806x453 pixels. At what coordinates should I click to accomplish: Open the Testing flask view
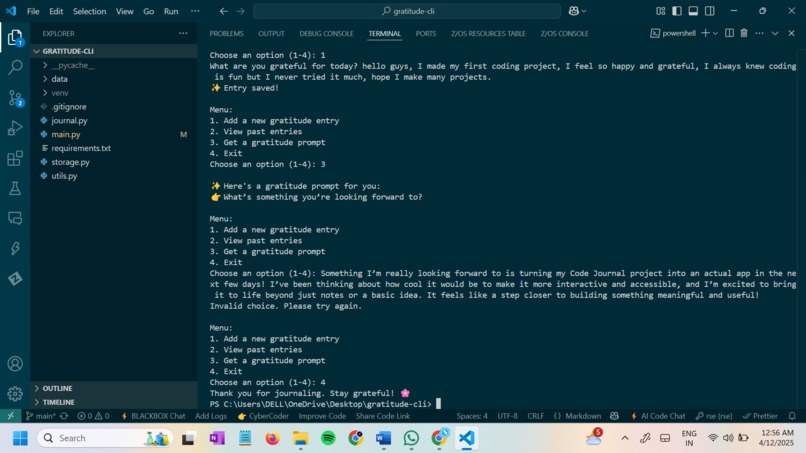(x=15, y=188)
